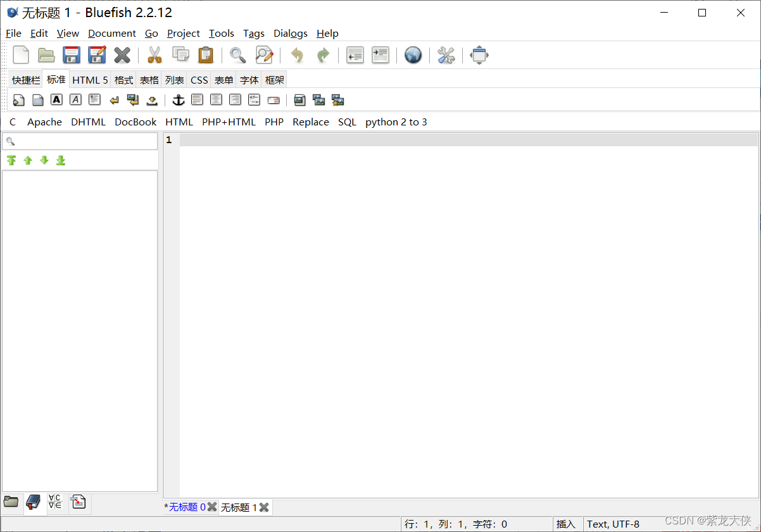Copy selection using the duplicate pages icon
Image resolution: width=761 pixels, height=532 pixels.
point(180,55)
